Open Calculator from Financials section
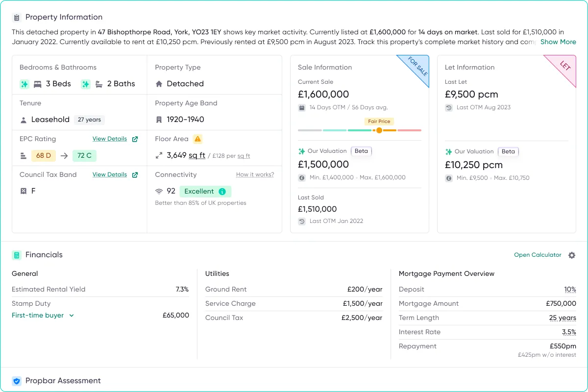Screen dimensions: 588x392 [x=538, y=255]
